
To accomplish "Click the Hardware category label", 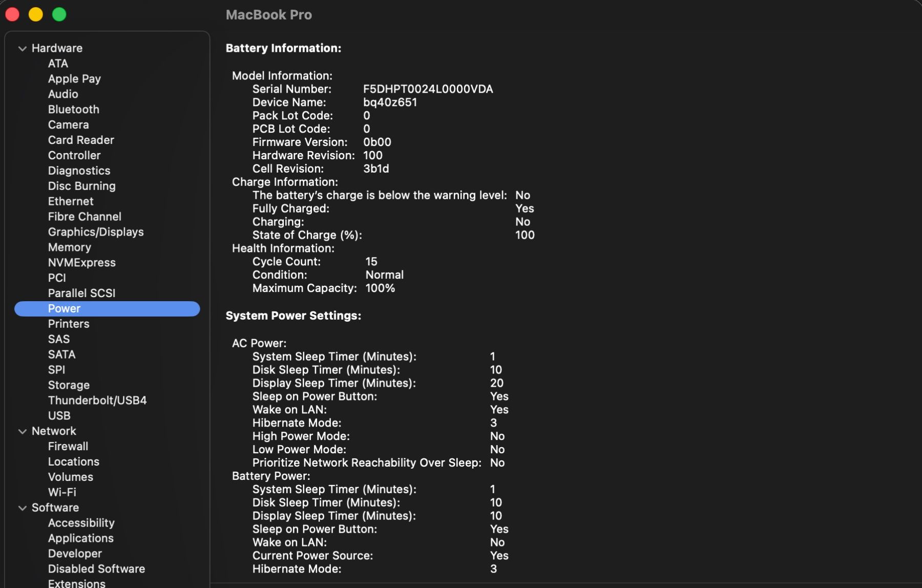I will (x=57, y=48).
